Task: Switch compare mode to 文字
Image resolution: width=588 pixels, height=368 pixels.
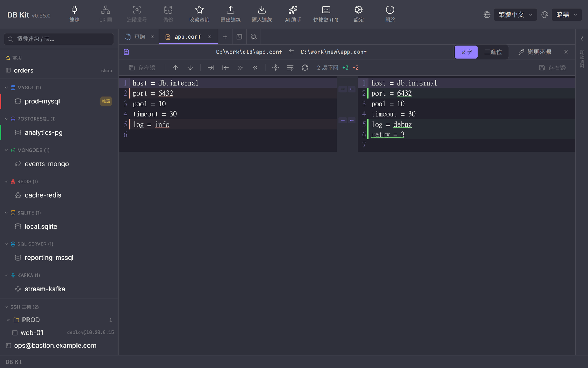Action: pos(466,52)
